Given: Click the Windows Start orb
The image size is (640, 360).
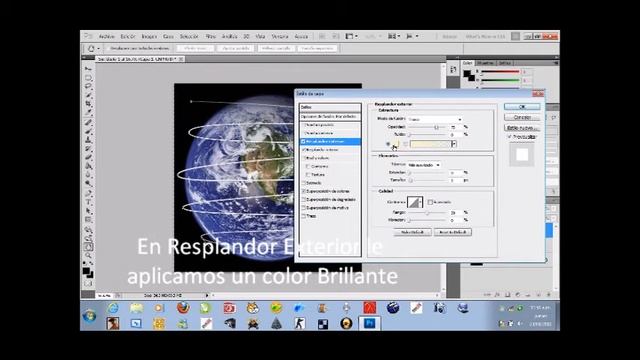Looking at the screenshot, I should (89, 316).
